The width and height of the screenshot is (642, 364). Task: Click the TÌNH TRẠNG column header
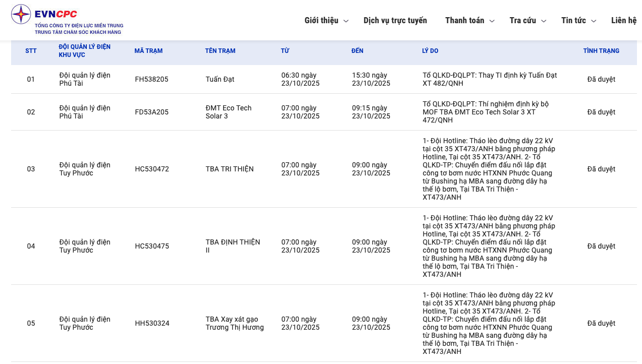pyautogui.click(x=601, y=51)
